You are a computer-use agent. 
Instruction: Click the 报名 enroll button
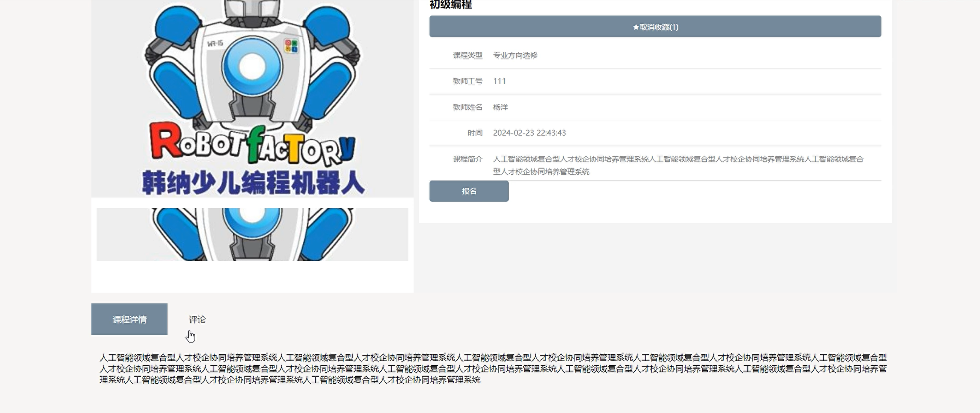click(x=469, y=191)
